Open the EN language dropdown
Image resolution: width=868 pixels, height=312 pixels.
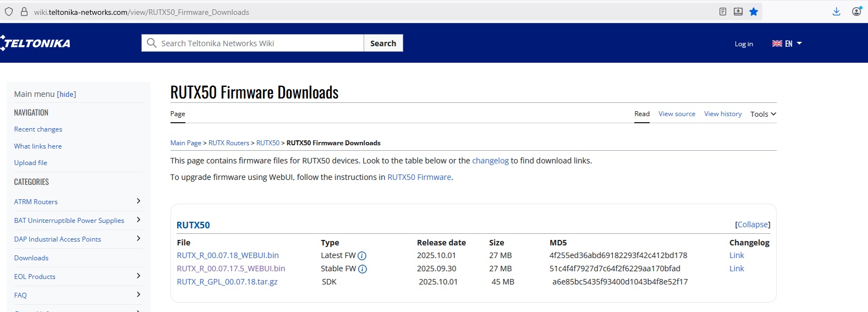coord(787,43)
